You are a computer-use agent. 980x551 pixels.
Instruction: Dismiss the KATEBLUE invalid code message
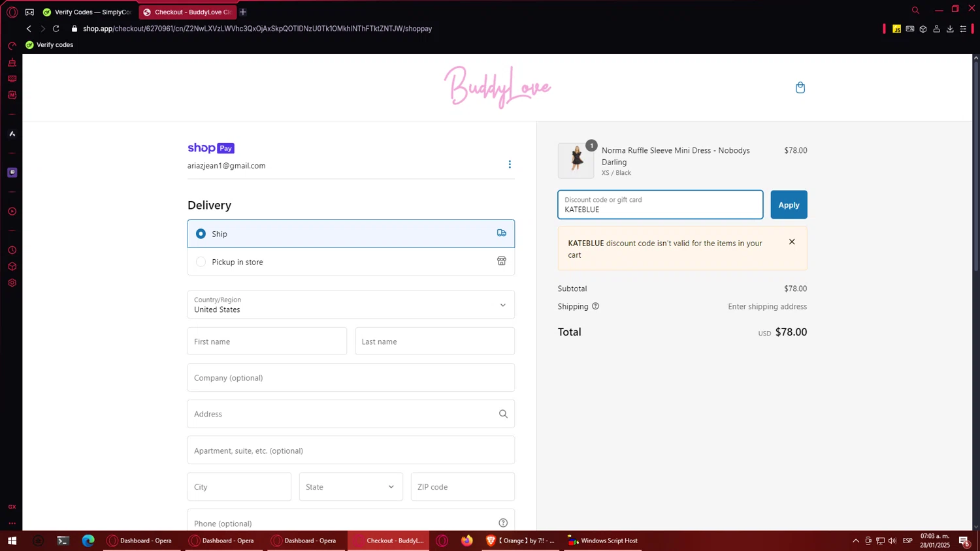tap(792, 242)
